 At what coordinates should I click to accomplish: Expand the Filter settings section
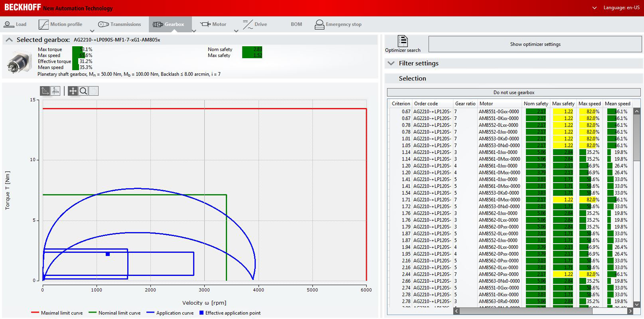pos(391,63)
